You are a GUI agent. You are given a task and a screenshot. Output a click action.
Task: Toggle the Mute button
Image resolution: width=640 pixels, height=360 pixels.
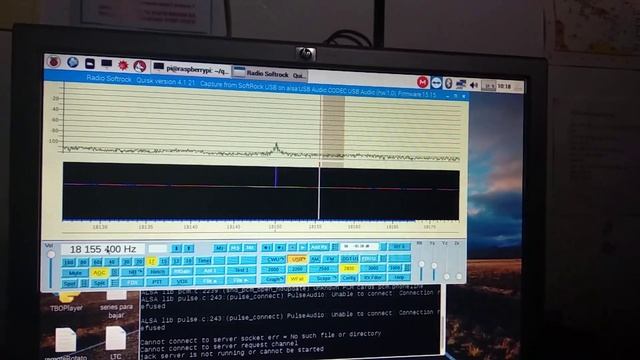pos(75,273)
